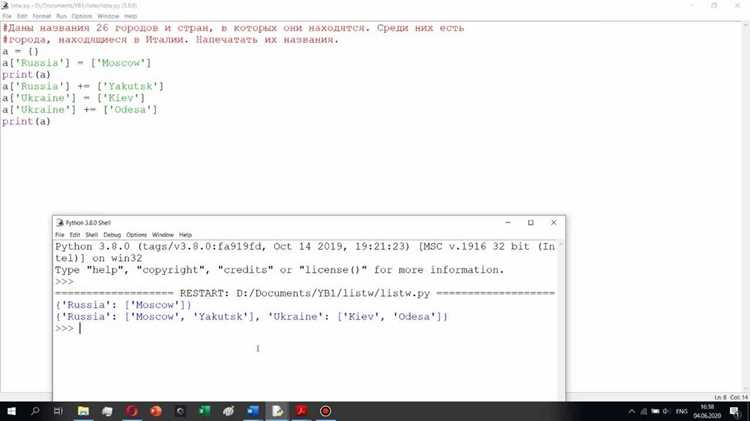Open Adobe Acrobat from the taskbar
The height and width of the screenshot is (421, 750).
pos(301,411)
